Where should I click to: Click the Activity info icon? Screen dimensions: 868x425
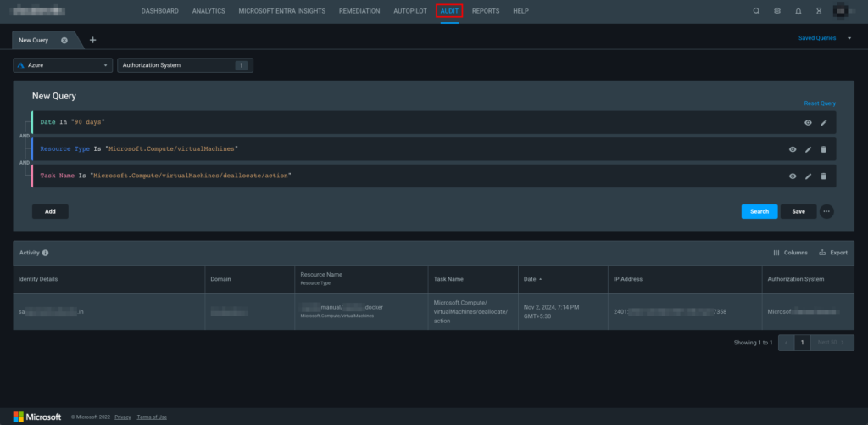pyautogui.click(x=46, y=253)
